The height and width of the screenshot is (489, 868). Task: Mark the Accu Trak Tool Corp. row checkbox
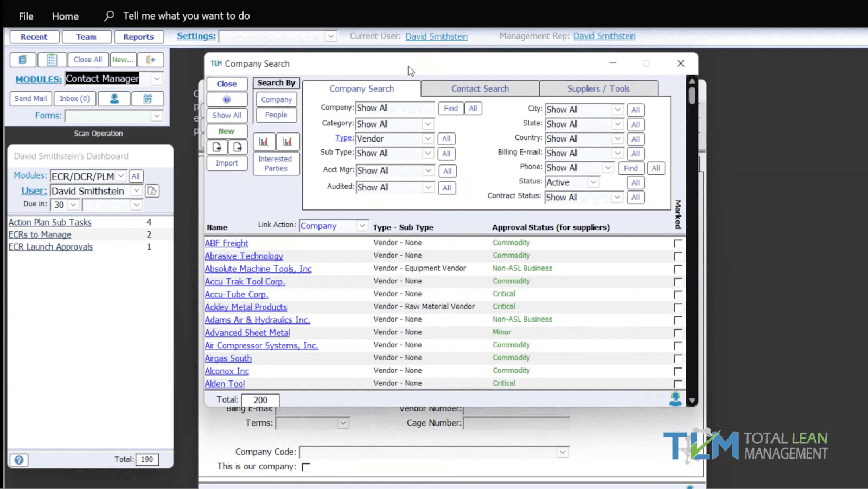point(678,282)
